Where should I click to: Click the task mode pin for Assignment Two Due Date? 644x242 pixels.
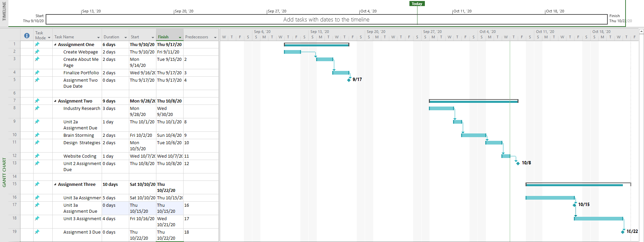coord(37,80)
